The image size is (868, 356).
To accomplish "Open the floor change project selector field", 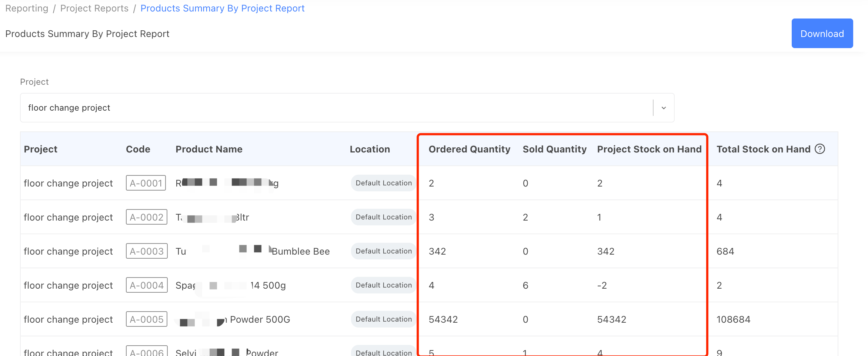I will [x=333, y=108].
